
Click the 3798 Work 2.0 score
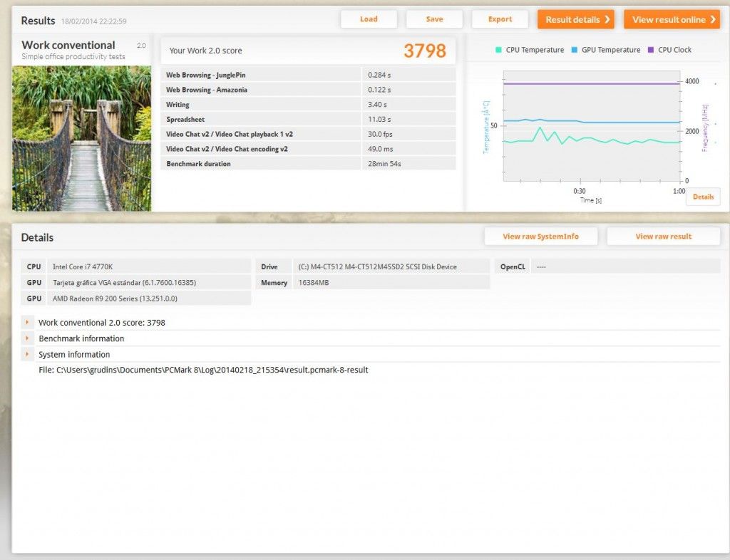[425, 51]
